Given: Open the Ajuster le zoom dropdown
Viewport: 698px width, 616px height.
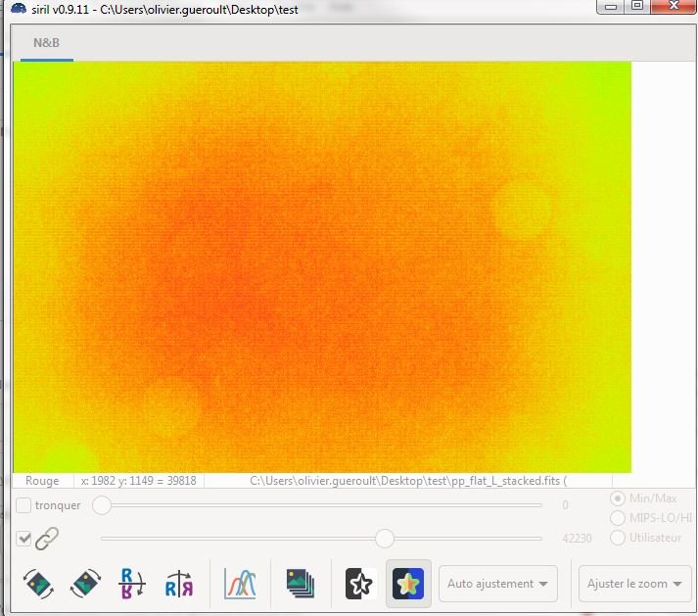Looking at the screenshot, I should (x=634, y=584).
